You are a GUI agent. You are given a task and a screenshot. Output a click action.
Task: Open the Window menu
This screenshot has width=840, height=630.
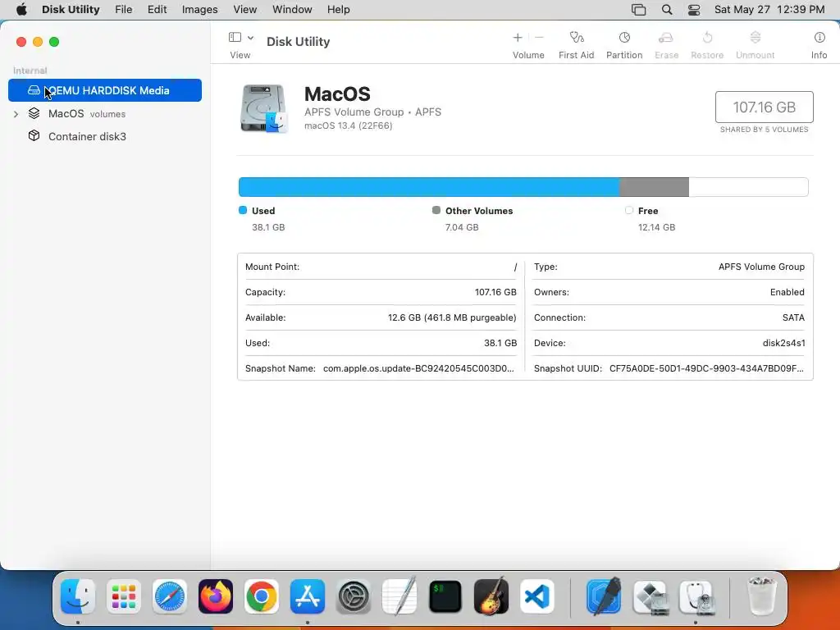click(292, 9)
